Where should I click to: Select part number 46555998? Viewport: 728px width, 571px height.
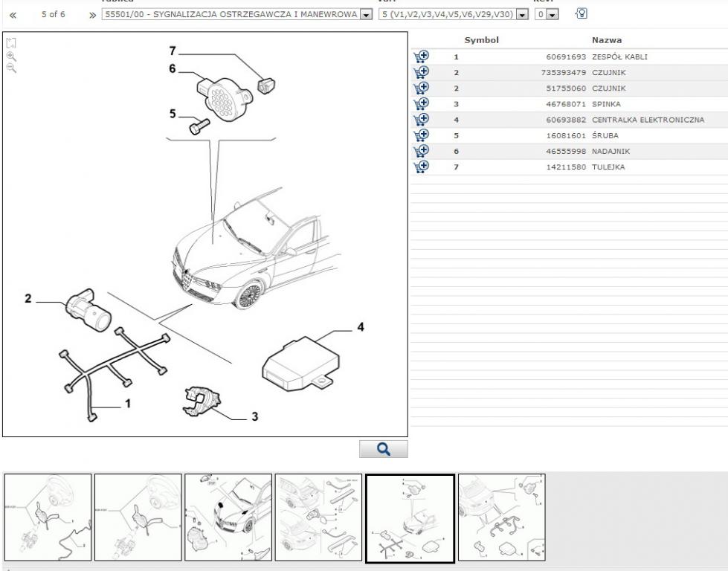pyautogui.click(x=566, y=152)
